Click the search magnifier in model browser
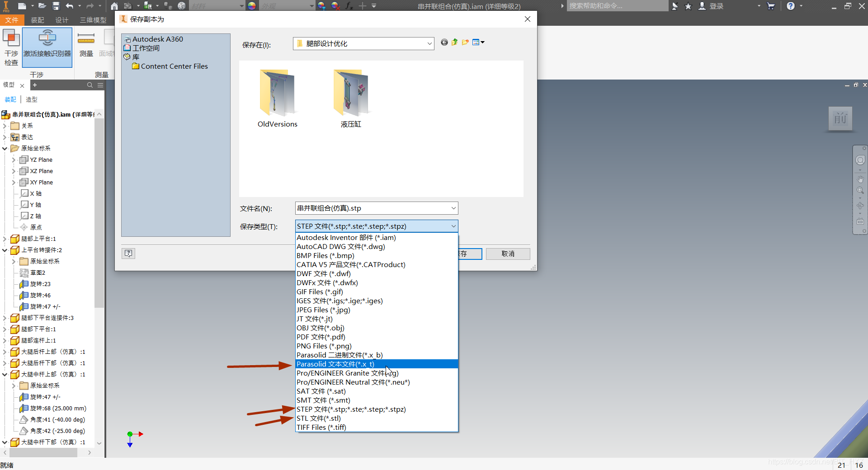This screenshot has width=868, height=470. point(90,85)
